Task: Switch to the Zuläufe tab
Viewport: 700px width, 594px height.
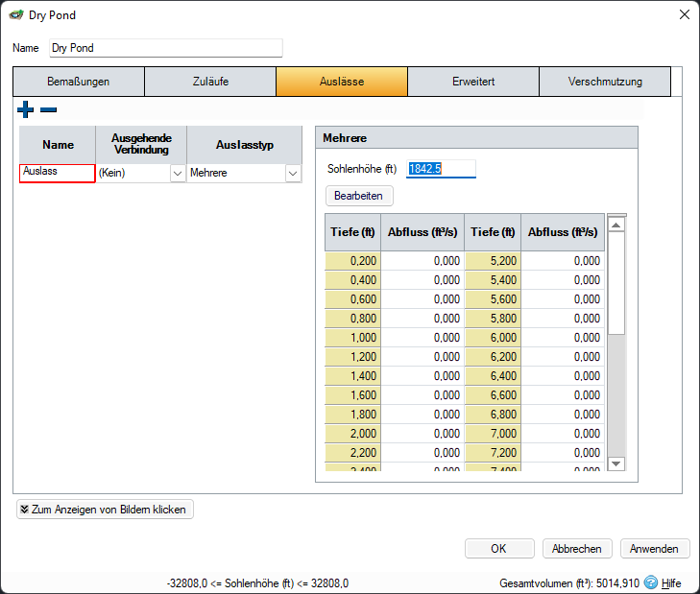Action: click(x=210, y=82)
